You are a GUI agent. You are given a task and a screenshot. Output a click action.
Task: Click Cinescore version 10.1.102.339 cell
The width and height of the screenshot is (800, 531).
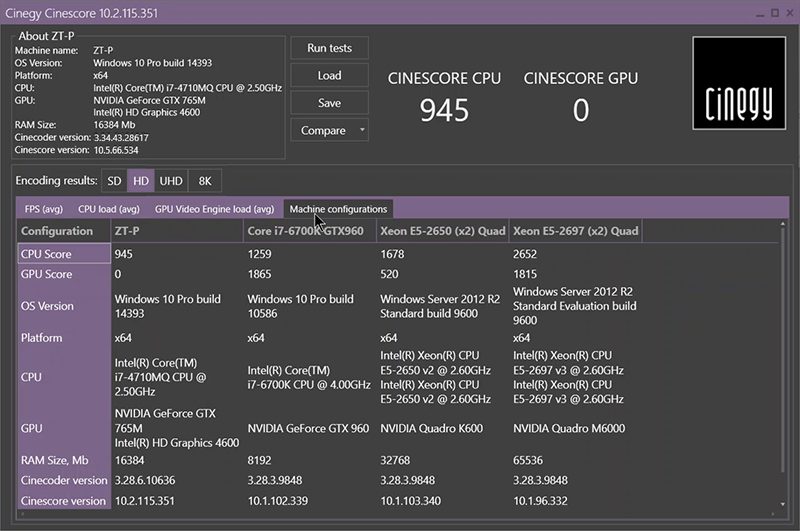pos(278,501)
